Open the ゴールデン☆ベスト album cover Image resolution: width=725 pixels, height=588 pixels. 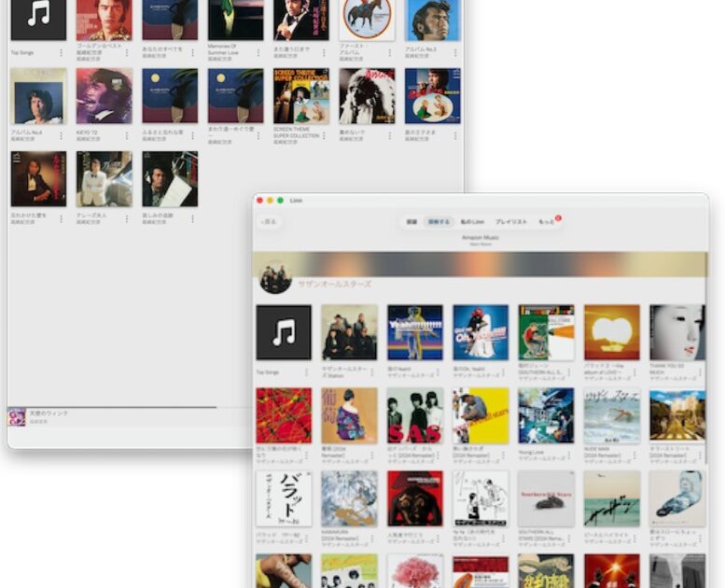[x=104, y=19]
